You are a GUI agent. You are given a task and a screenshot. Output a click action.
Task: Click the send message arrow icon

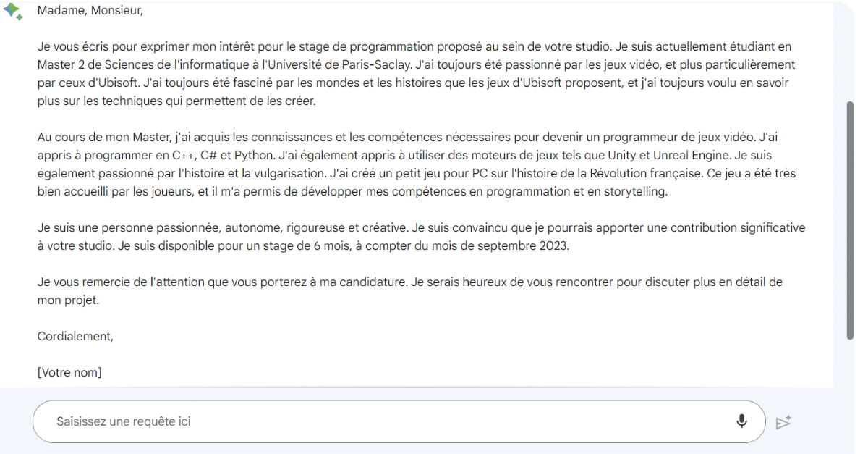coord(783,422)
